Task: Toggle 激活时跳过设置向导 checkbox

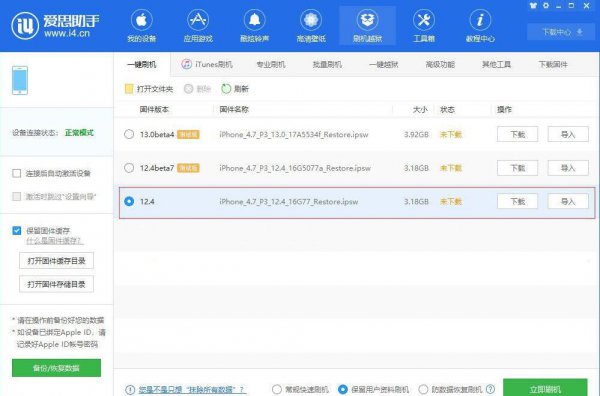Action: tap(16, 196)
